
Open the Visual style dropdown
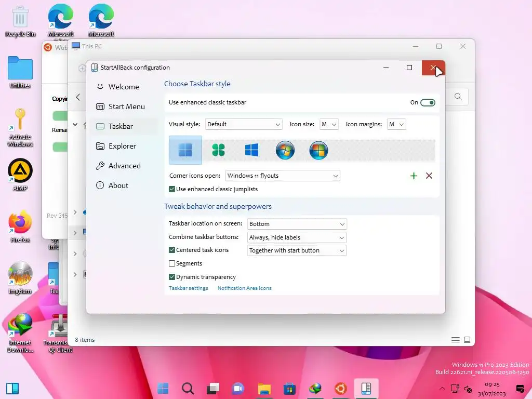coord(244,124)
